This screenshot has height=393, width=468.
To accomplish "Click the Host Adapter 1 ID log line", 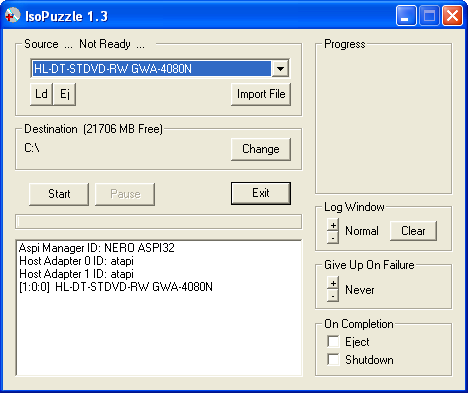I will 76,274.
